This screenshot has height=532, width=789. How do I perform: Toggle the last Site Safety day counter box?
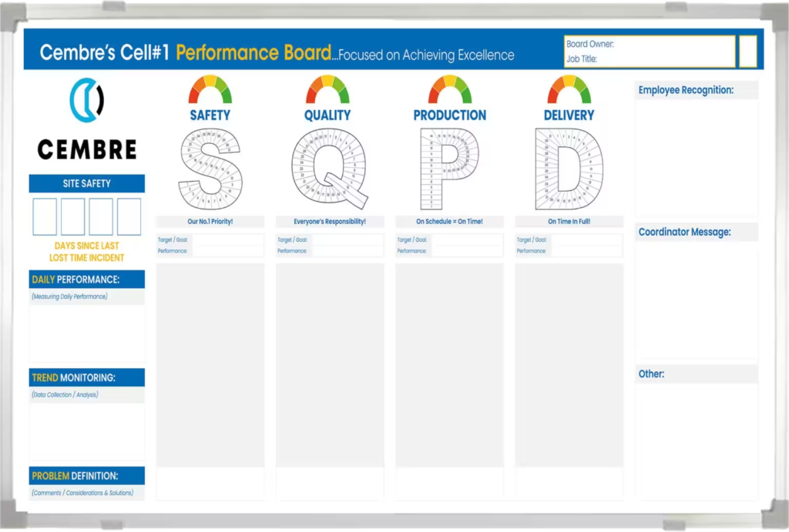tap(129, 216)
